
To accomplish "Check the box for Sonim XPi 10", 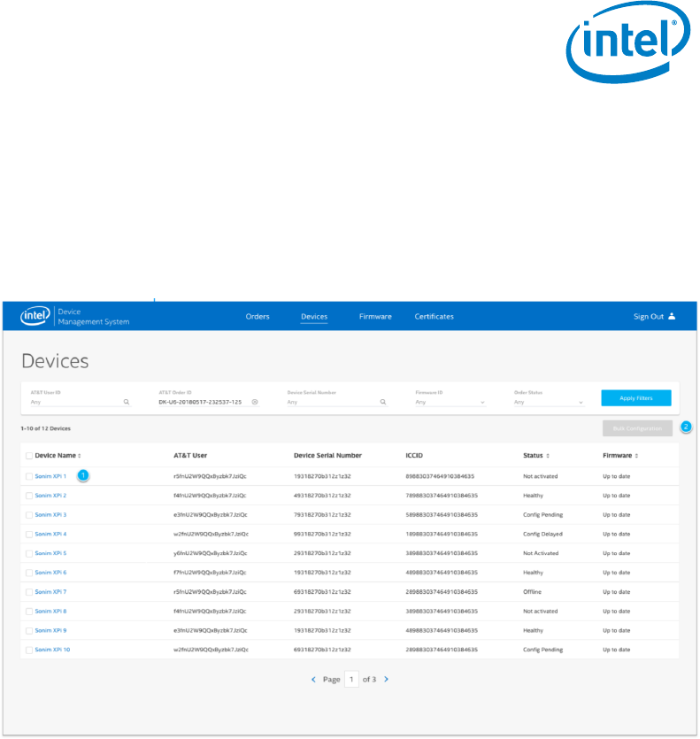I will [x=29, y=650].
